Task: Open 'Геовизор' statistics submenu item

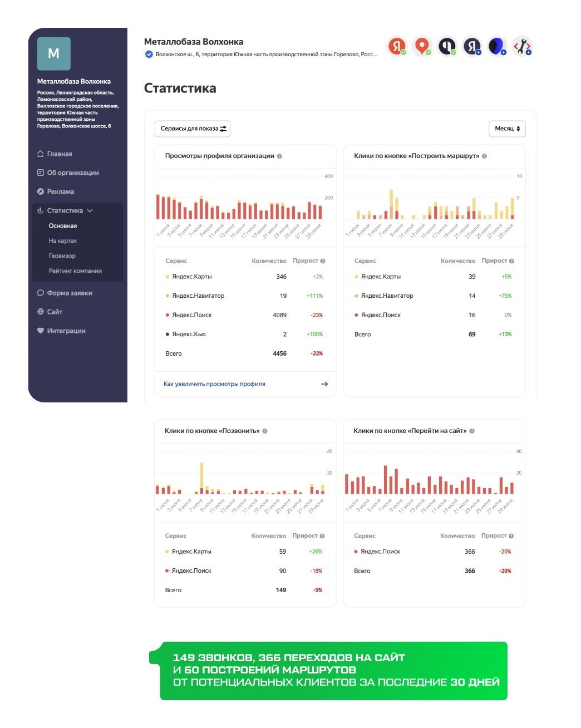Action: (62, 256)
